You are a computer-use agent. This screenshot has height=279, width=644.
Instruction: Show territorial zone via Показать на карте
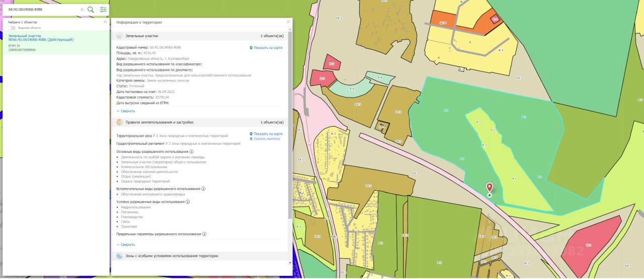tap(266, 134)
